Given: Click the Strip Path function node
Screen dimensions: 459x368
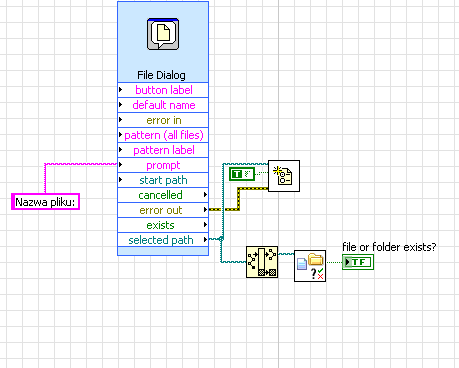Looking at the screenshot, I should (262, 262).
